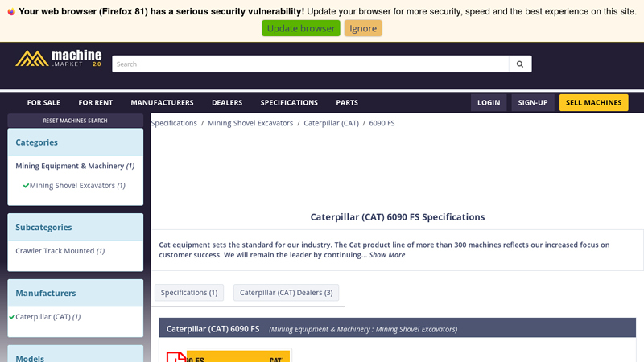Open the MANUFACTURERS menu item

(x=163, y=103)
